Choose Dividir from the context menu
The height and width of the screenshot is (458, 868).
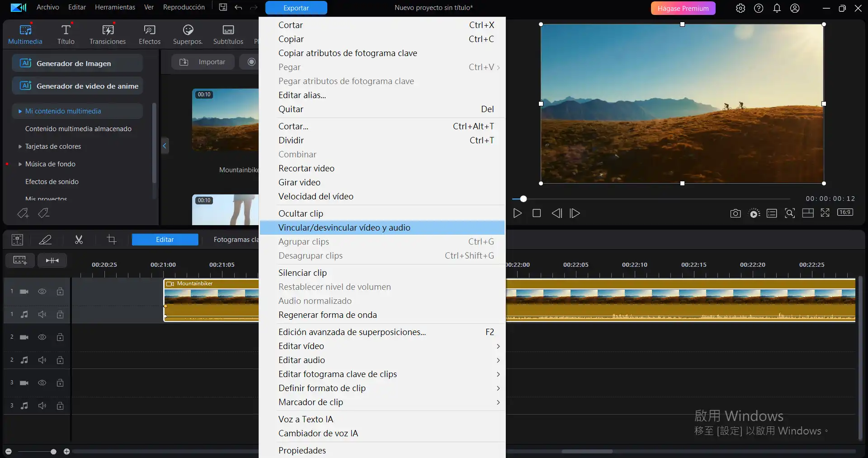tap(382, 141)
